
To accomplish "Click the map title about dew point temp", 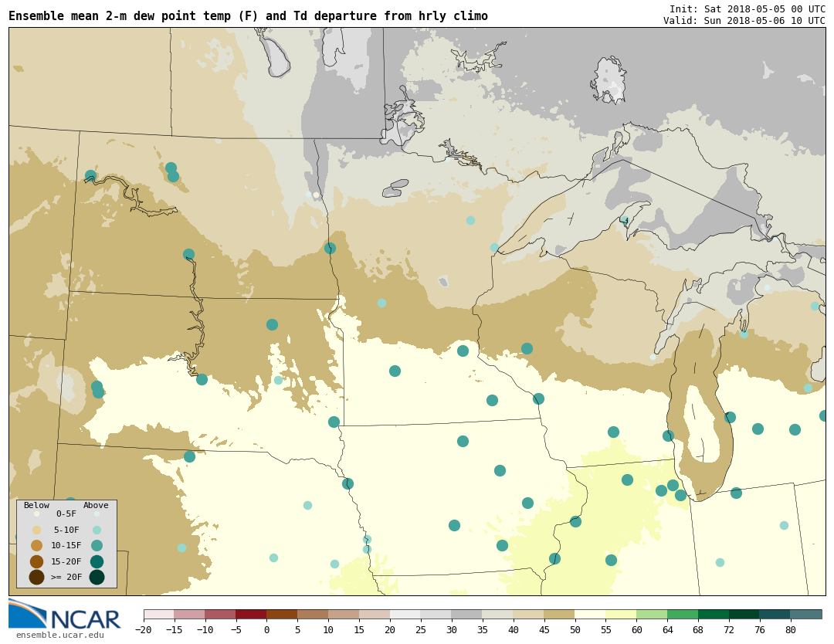I will pos(248,16).
